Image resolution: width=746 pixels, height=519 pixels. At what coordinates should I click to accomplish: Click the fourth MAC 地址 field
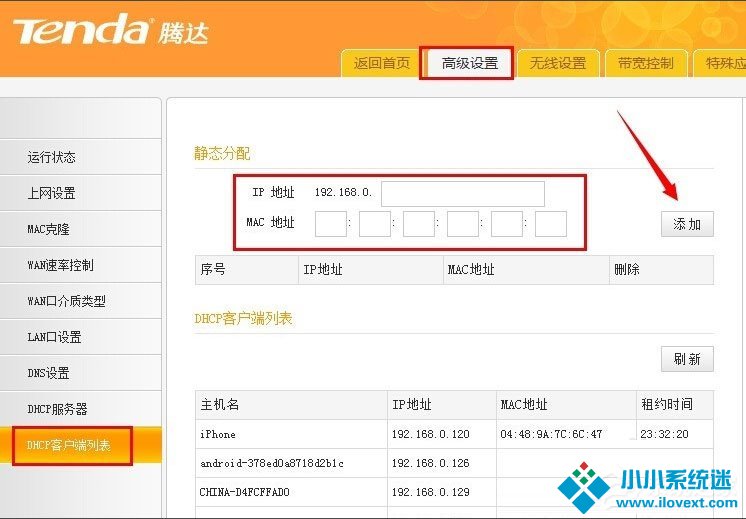[463, 224]
